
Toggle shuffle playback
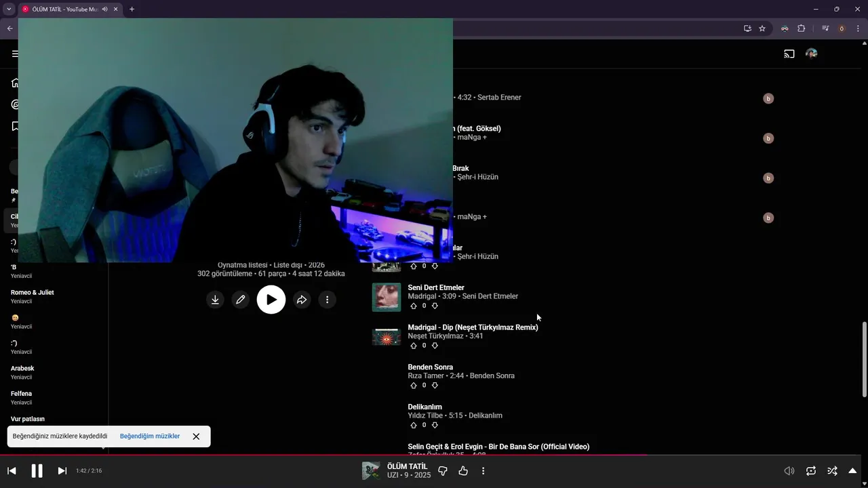point(832,470)
